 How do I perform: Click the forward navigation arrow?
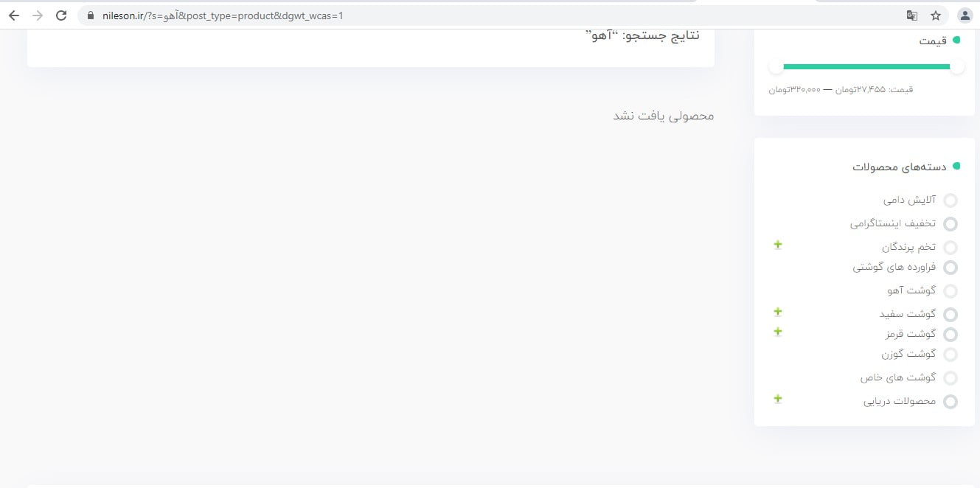tap(38, 15)
